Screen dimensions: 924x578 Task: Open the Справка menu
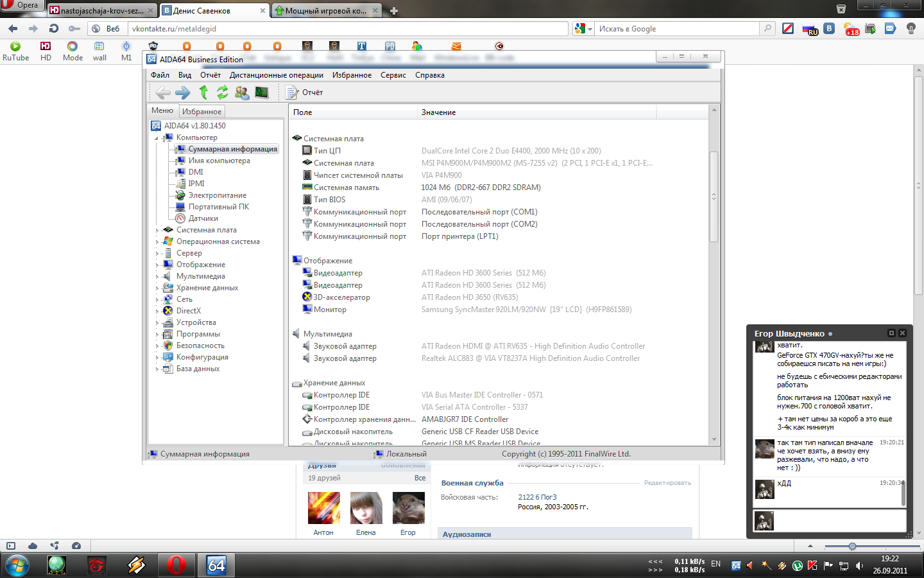[x=430, y=75]
